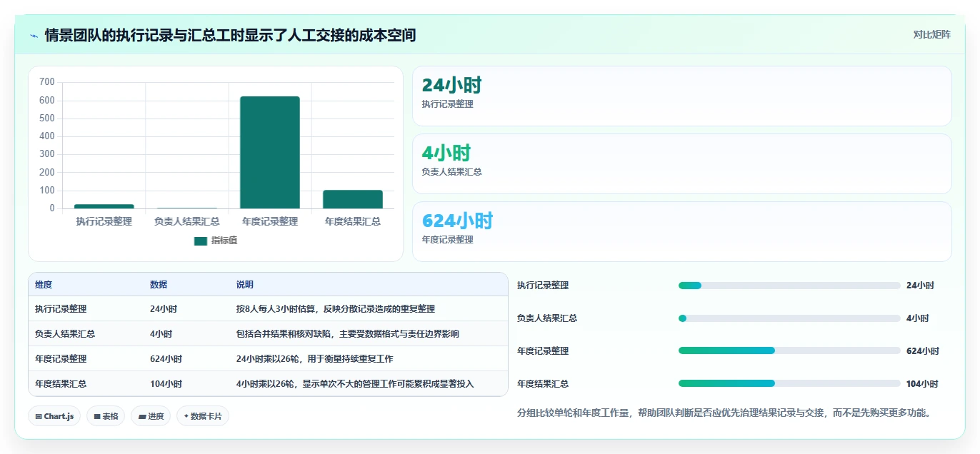This screenshot has height=454, width=980.
Task: Click the footer note starting 分组比较单轮和年度工作量
Action: [x=724, y=413]
